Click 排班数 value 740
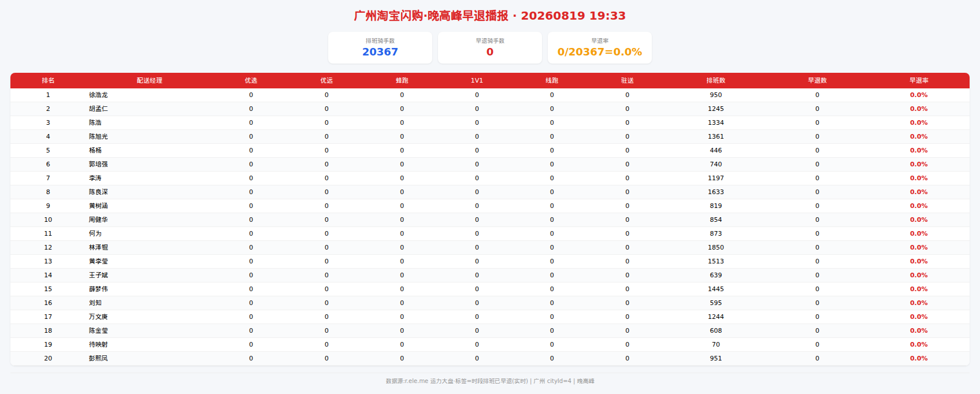Viewport: 980px width, 394px height. click(716, 164)
